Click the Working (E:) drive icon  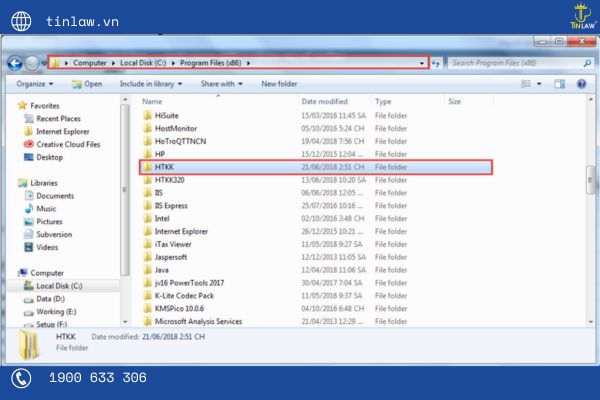(x=29, y=312)
